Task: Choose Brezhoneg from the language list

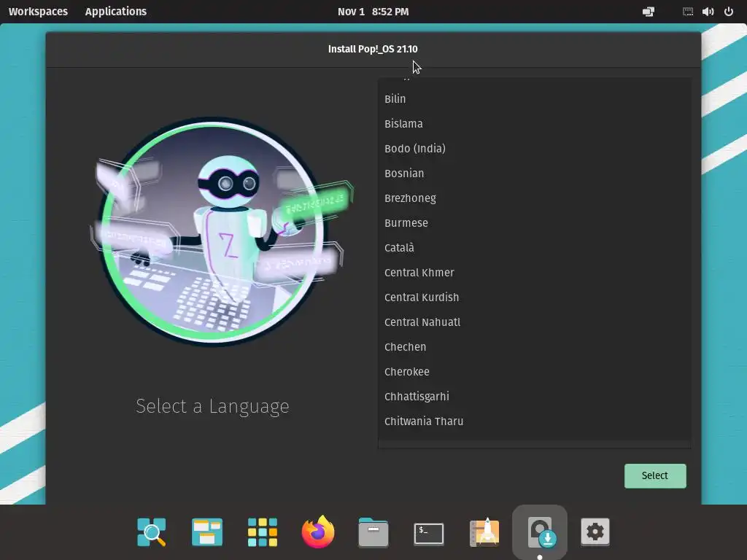Action: click(535, 198)
